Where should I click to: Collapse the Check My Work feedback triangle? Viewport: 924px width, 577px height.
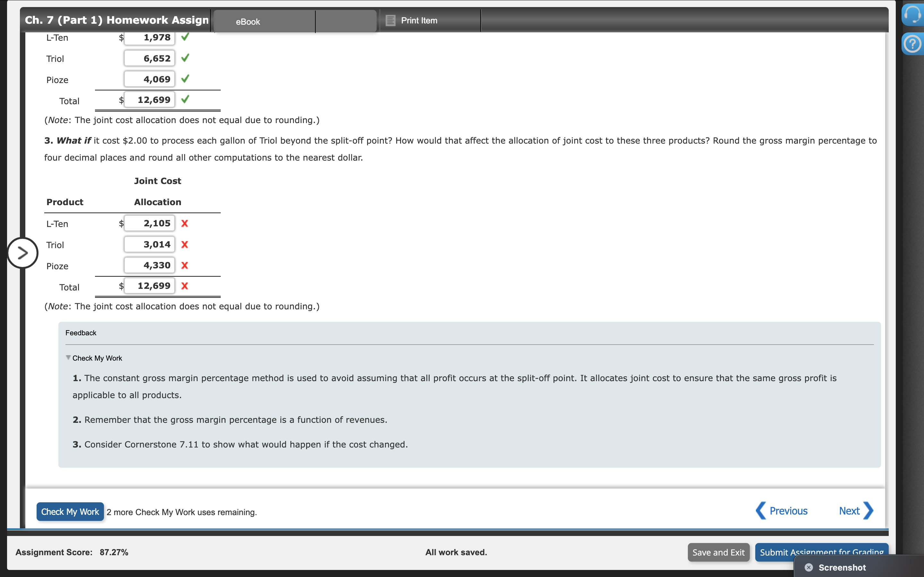tap(68, 357)
